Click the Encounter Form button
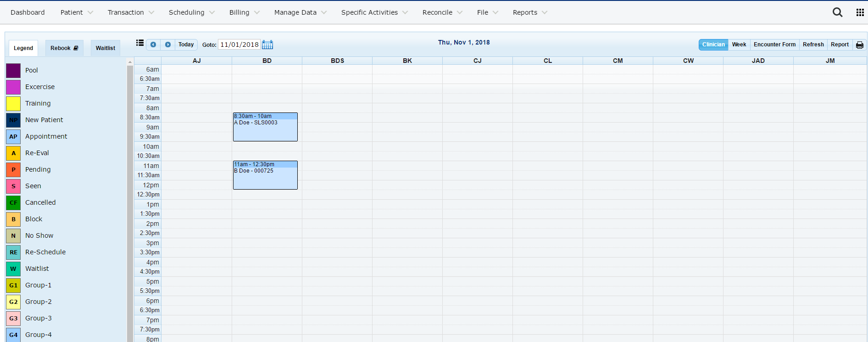 774,45
